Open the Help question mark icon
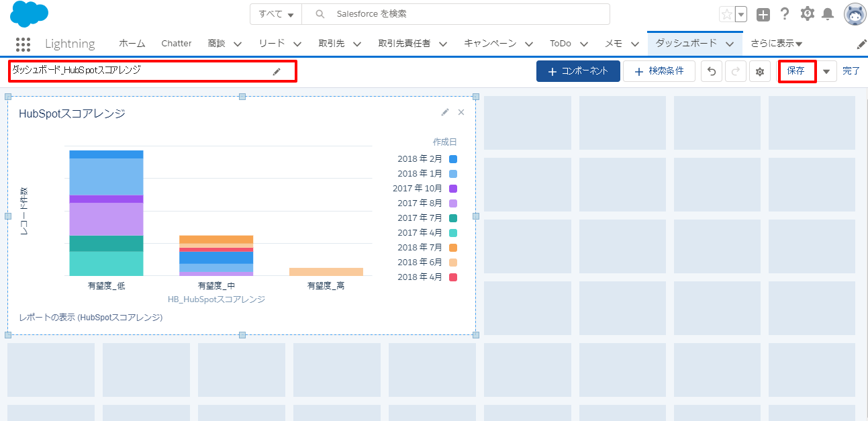This screenshot has width=868, height=421. [784, 14]
